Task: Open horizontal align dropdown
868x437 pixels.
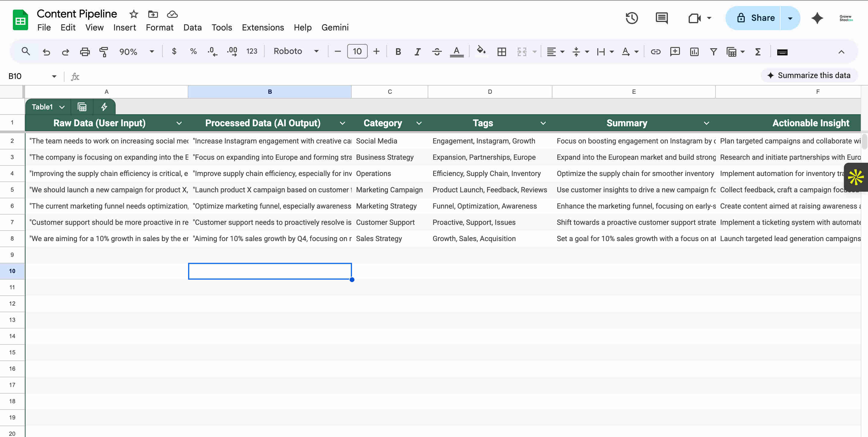Action: tap(555, 52)
